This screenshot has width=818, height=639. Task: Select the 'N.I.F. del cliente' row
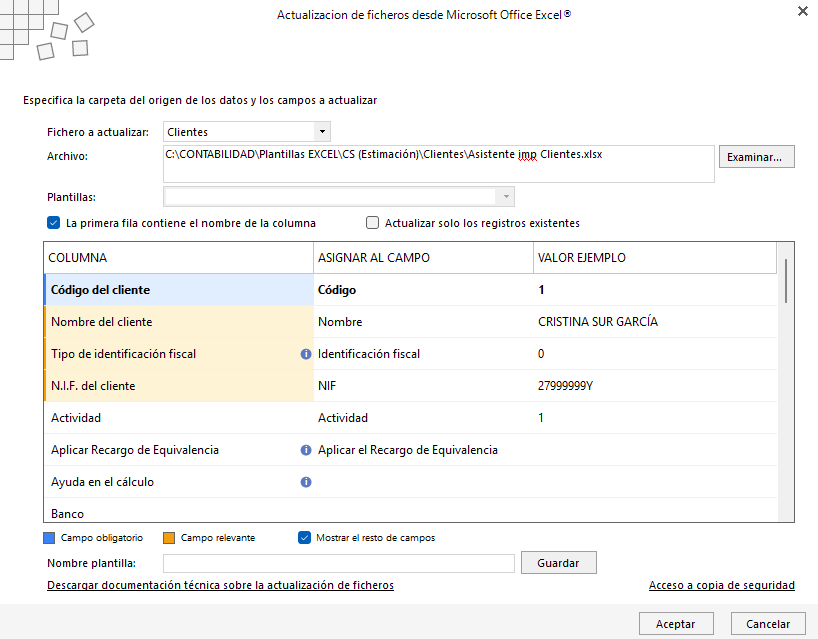(411, 386)
